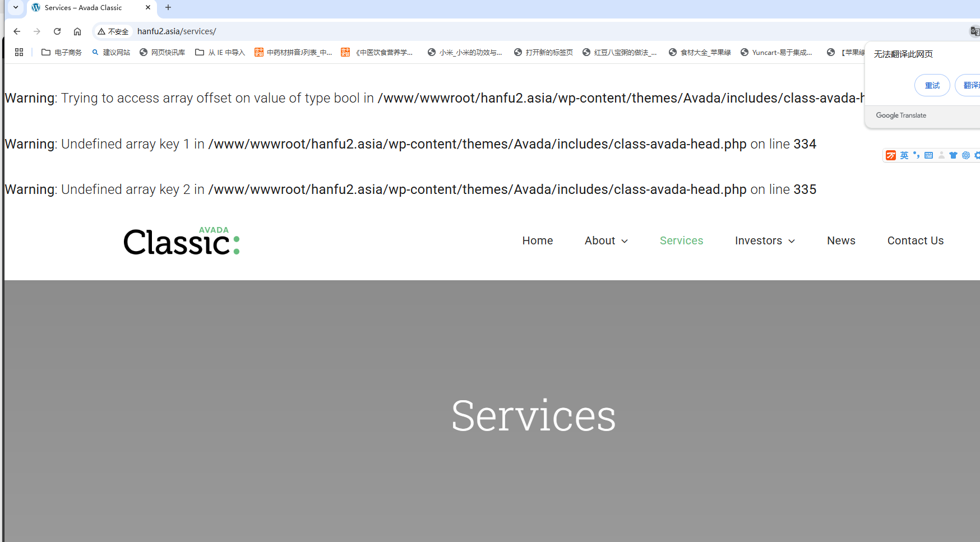
Task: Toggle IME punctuation mode icon
Action: (x=916, y=155)
